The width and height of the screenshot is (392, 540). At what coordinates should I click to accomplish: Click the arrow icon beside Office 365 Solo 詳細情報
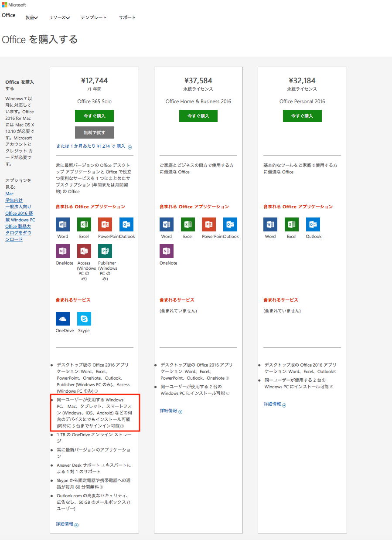(77, 525)
